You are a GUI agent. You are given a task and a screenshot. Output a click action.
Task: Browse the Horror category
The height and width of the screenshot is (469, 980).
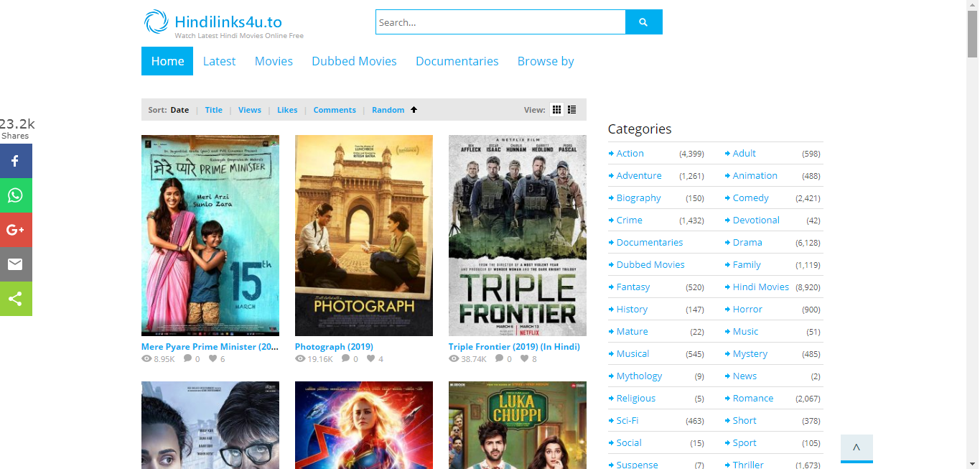click(x=747, y=309)
